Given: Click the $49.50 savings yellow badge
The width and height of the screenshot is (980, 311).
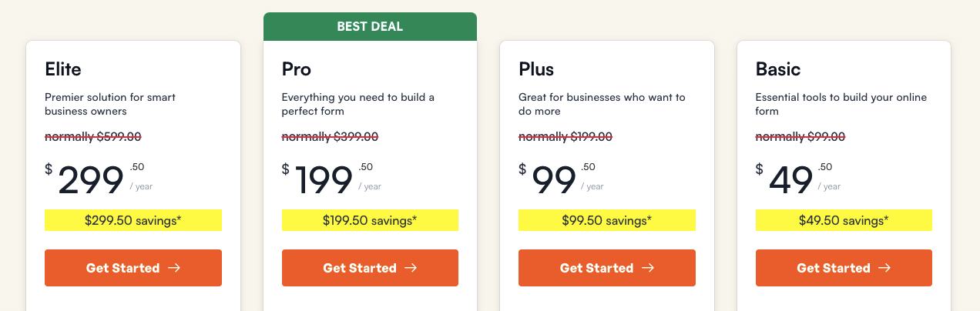Looking at the screenshot, I should 844,220.
